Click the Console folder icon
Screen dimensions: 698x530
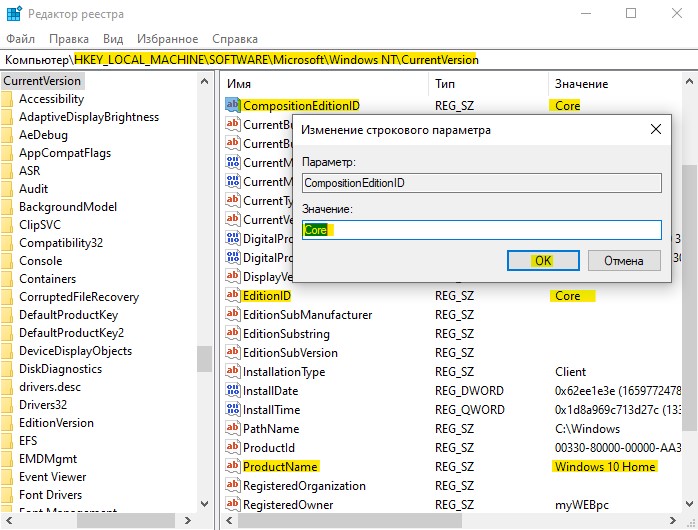[7, 261]
